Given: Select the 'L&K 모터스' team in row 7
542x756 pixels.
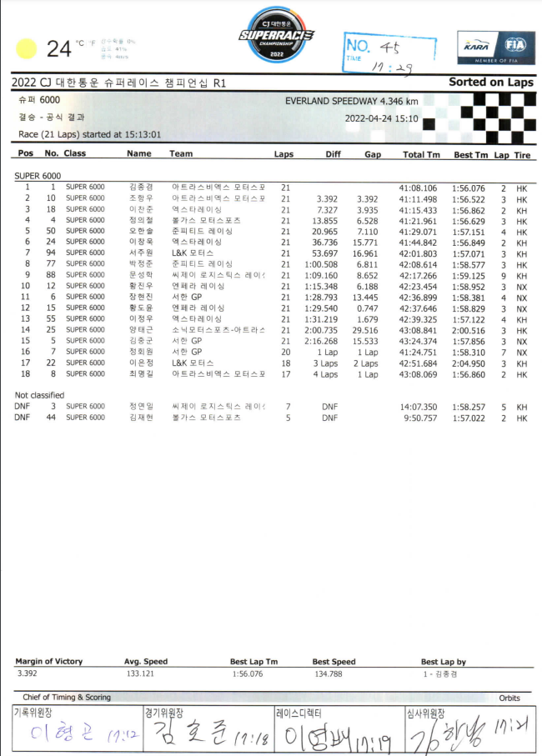Looking at the screenshot, I should (193, 253).
